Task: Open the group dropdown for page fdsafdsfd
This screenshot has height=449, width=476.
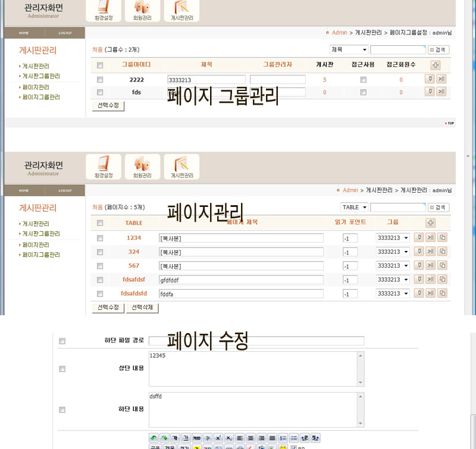Action: click(393, 294)
